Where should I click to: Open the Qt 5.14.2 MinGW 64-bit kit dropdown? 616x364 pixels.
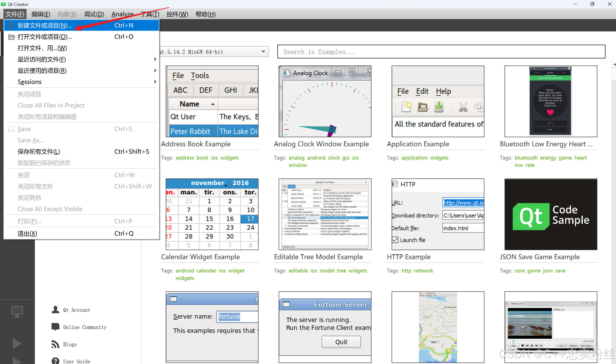(214, 52)
